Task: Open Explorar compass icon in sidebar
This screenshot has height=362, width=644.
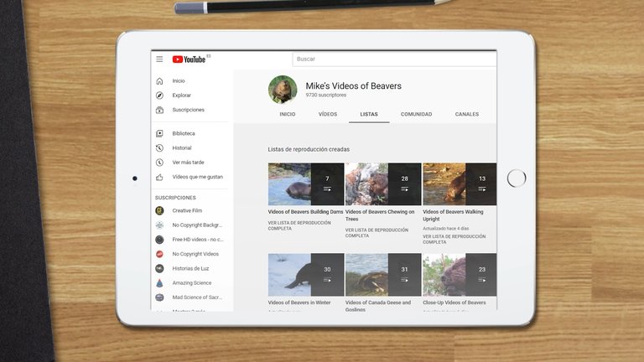Action: click(159, 96)
